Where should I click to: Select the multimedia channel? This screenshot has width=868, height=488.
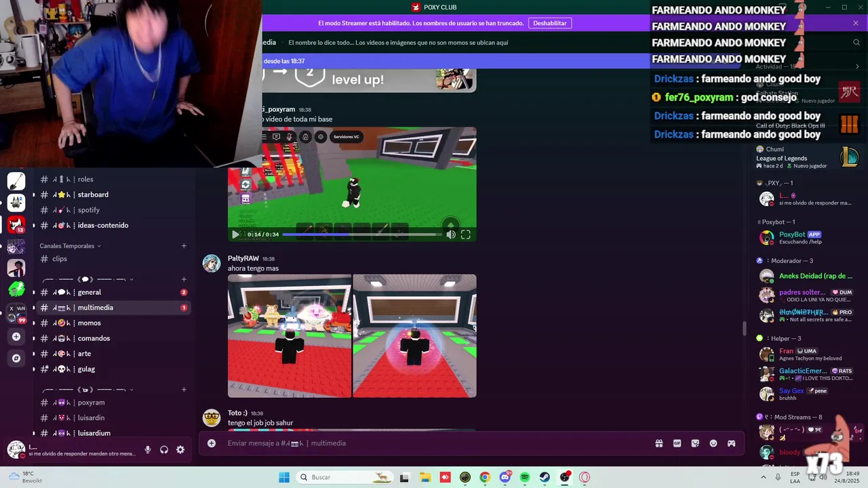point(112,308)
